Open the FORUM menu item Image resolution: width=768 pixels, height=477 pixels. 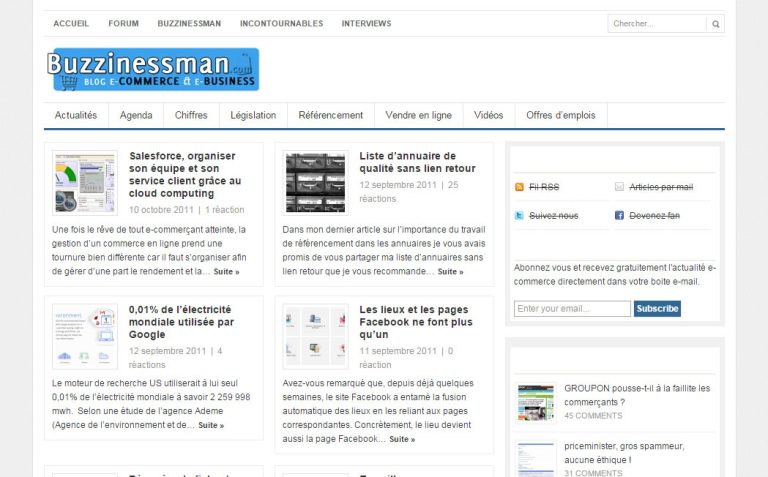[x=123, y=24]
